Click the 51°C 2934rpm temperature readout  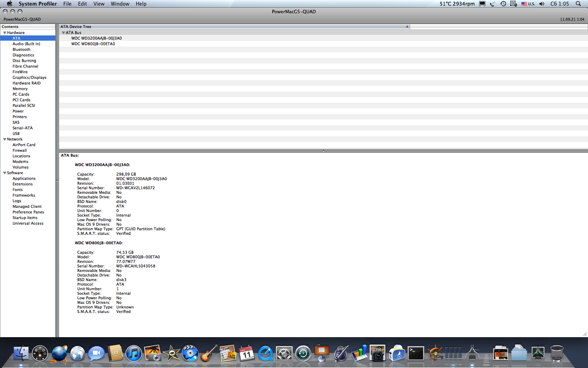pyautogui.click(x=457, y=4)
